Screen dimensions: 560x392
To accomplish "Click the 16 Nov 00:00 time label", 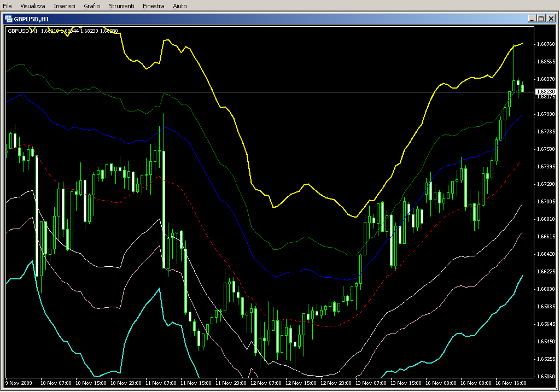I will pos(441,383).
